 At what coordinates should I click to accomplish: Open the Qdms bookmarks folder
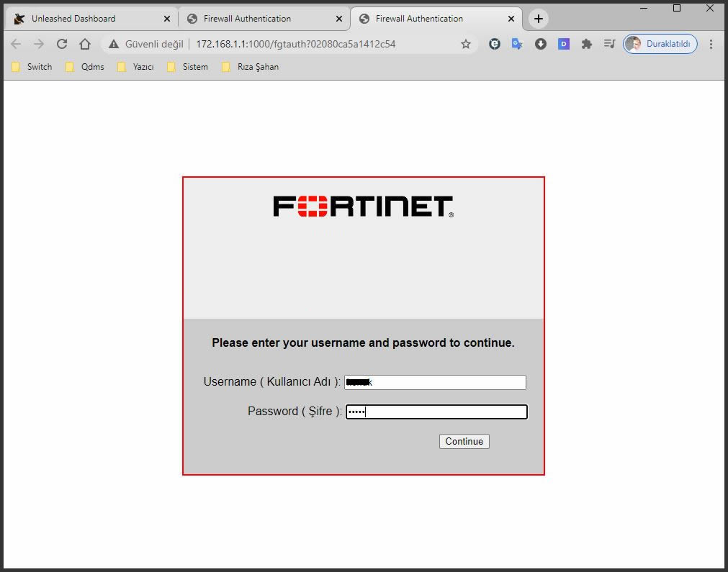(85, 67)
